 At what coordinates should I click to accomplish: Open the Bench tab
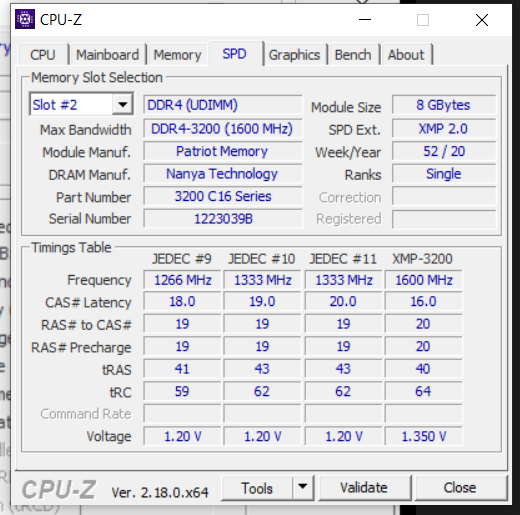pos(353,55)
